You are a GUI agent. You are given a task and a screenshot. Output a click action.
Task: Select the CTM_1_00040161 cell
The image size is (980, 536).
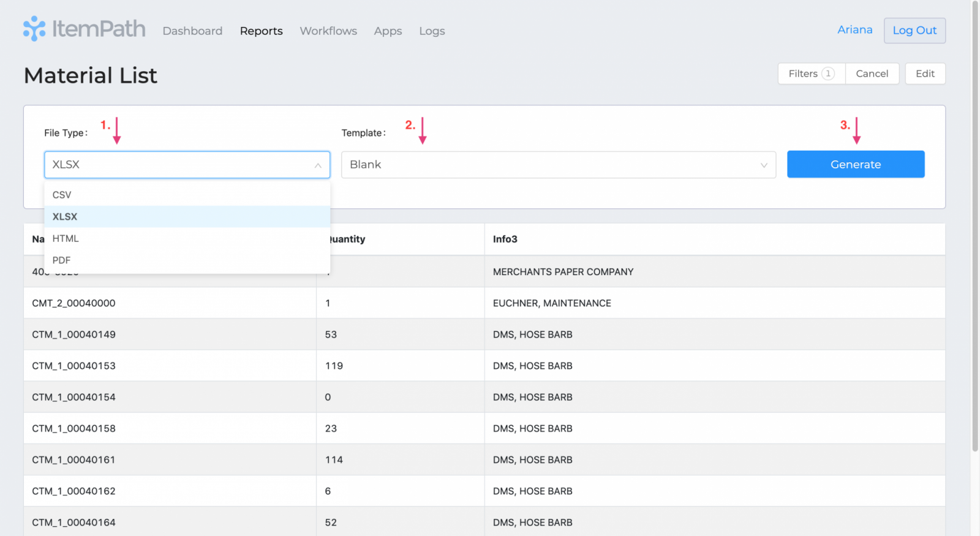170,459
